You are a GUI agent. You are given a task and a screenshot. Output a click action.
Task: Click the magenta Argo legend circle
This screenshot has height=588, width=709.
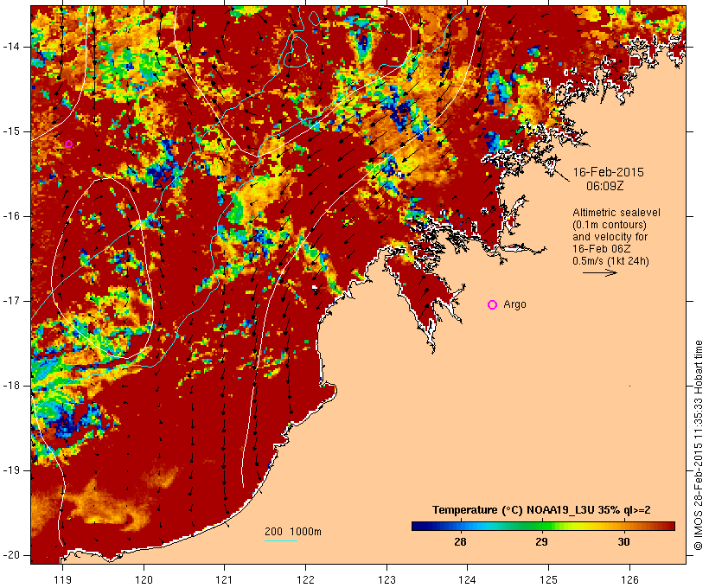click(x=493, y=305)
